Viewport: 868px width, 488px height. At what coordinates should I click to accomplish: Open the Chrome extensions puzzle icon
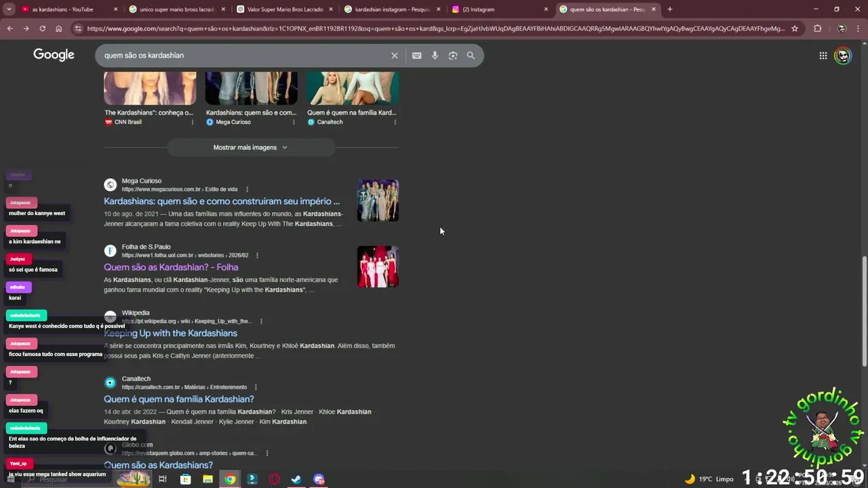pyautogui.click(x=817, y=28)
